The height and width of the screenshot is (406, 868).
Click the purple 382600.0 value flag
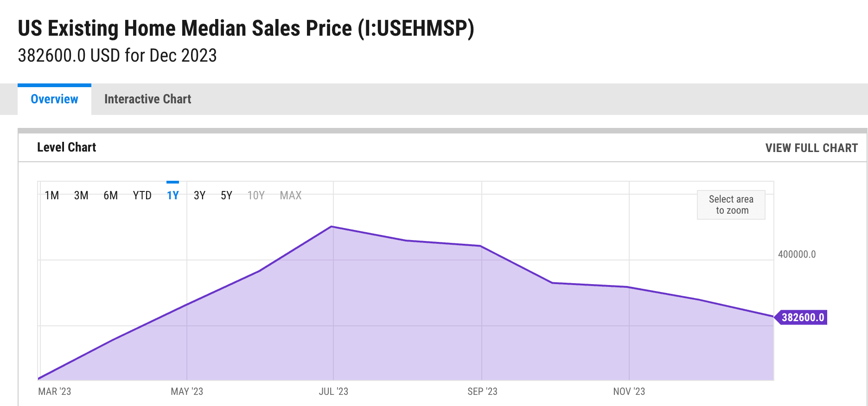[803, 317]
